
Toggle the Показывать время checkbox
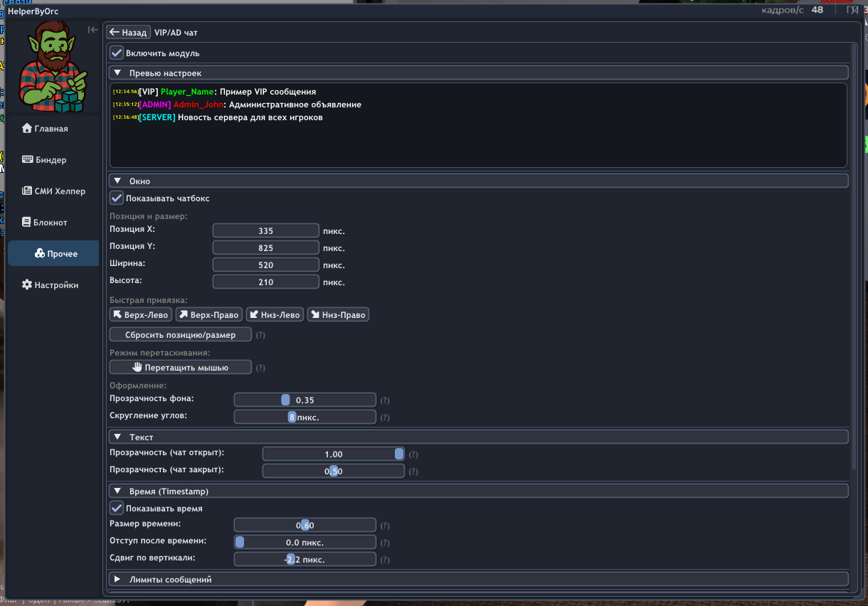point(117,508)
